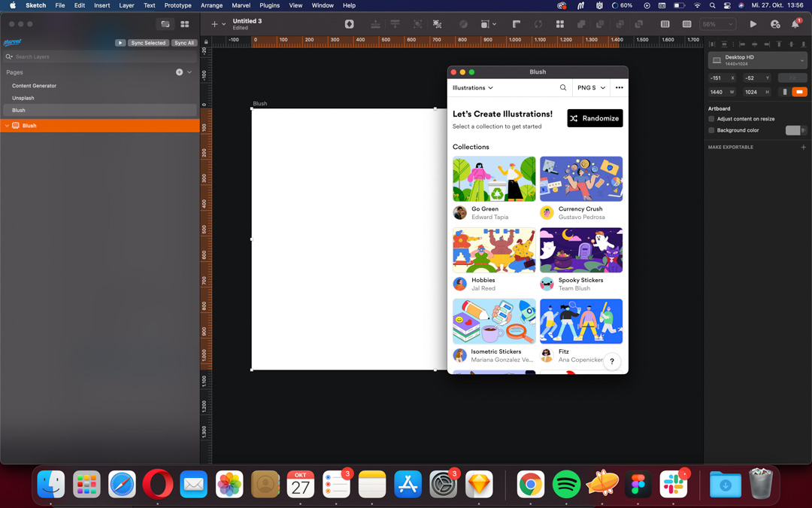This screenshot has width=812, height=508.
Task: Toggle the grid view icon in toolbar
Action: coord(686,24)
